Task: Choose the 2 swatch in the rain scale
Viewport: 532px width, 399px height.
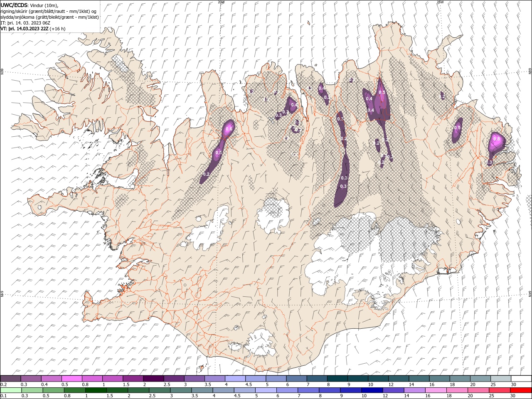Action: coord(138,390)
